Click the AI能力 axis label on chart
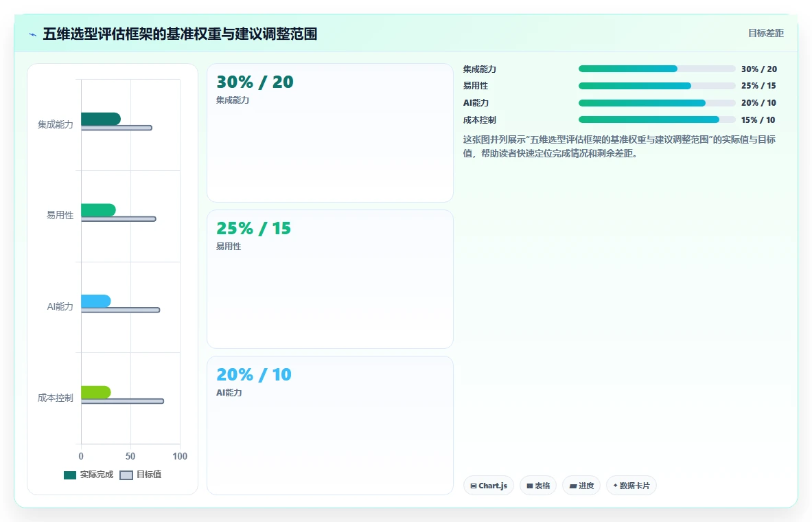Viewport: 812px width, 522px height. point(60,306)
